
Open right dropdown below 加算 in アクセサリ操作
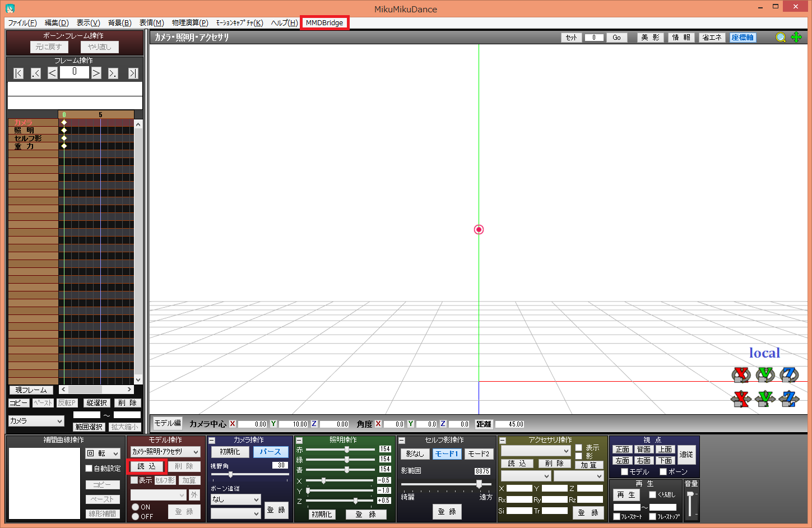[x=579, y=476]
